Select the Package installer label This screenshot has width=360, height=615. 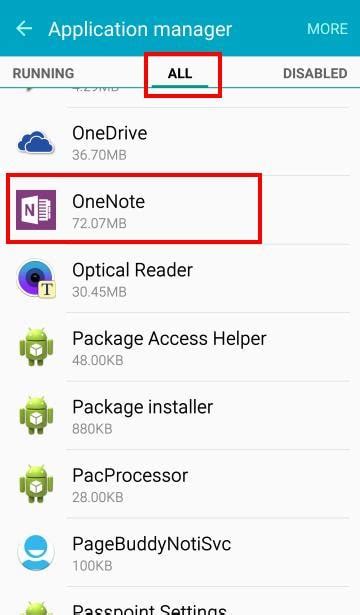click(142, 407)
